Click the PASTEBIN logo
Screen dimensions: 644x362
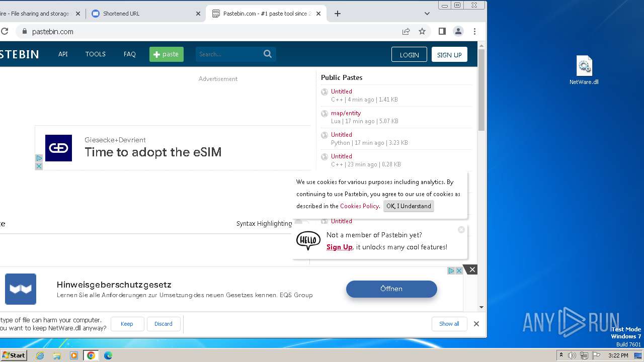click(19, 54)
